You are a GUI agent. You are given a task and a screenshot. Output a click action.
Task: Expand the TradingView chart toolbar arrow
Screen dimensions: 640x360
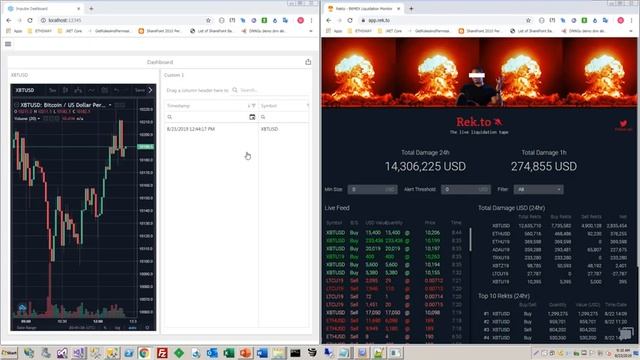tap(150, 90)
